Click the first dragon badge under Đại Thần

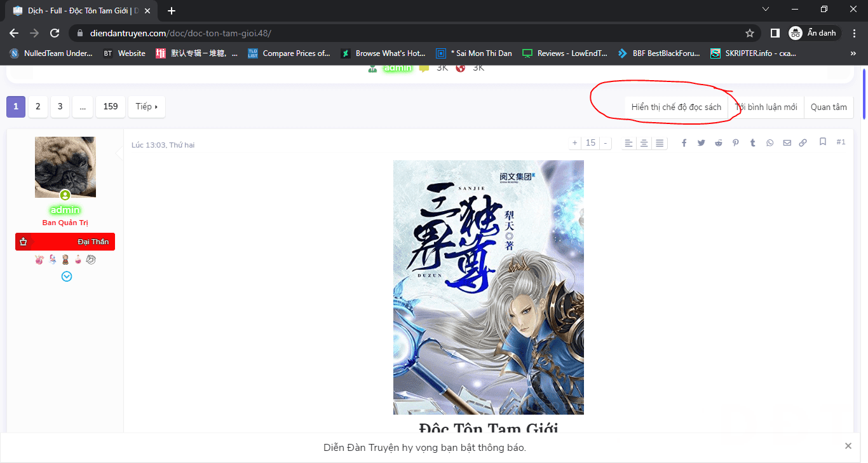pos(39,260)
